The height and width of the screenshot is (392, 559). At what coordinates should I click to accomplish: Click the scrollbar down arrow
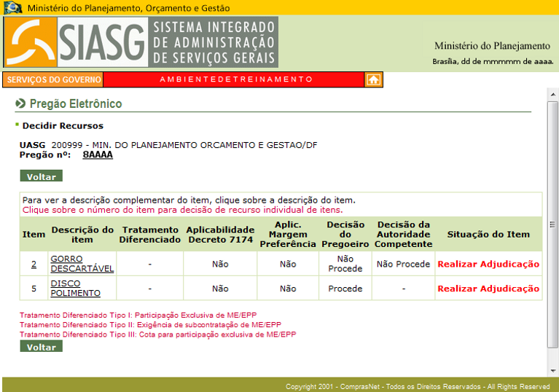coord(553,371)
